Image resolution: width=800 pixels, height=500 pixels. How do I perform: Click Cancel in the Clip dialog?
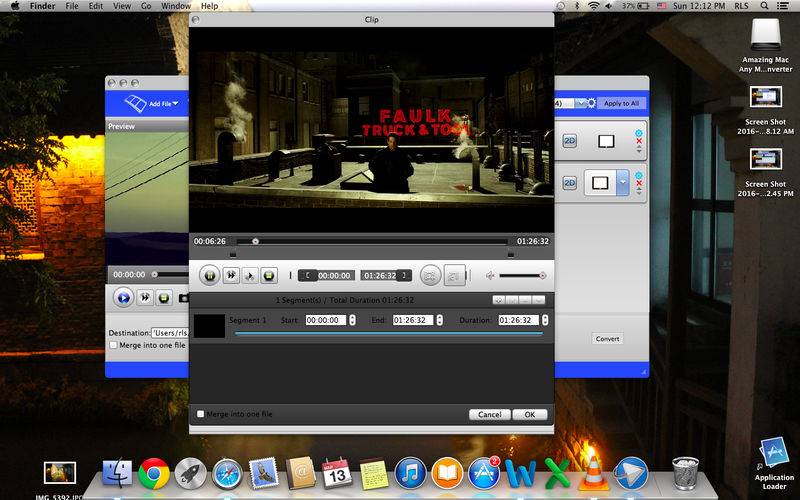pos(490,414)
